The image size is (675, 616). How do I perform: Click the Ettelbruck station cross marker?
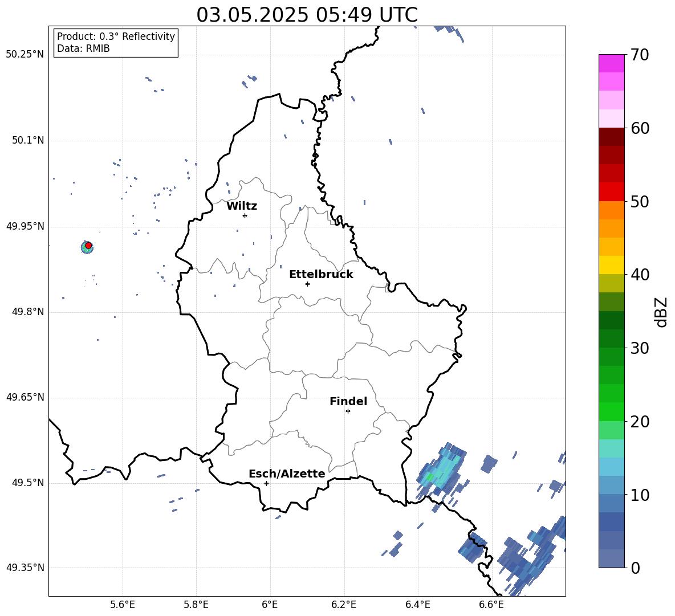307,284
